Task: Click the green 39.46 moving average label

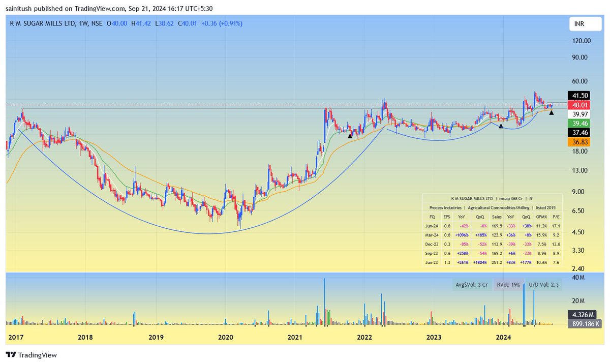Action: point(580,124)
